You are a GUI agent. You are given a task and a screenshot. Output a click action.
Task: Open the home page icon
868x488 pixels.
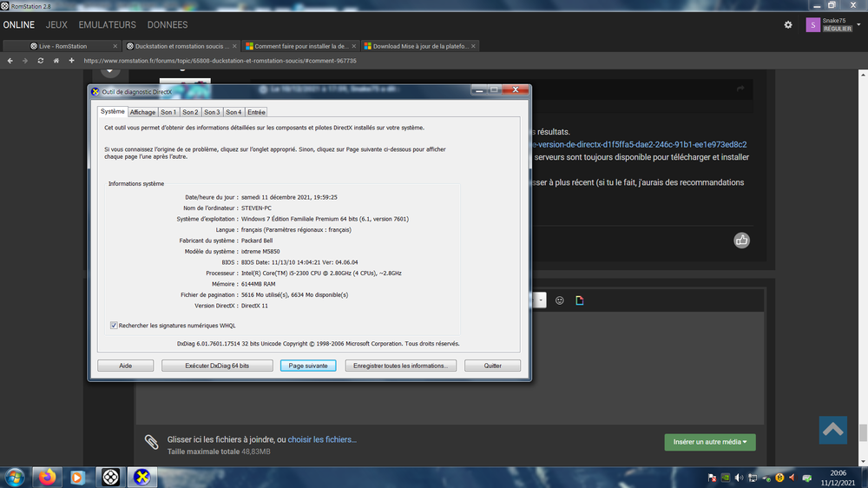(x=56, y=61)
